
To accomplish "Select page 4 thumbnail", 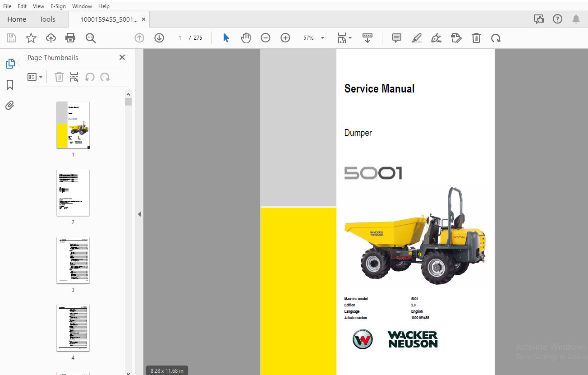I will 73,328.
